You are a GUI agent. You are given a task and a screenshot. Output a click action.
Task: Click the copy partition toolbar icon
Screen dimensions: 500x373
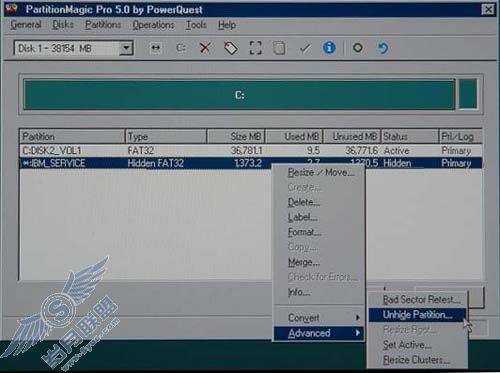point(279,48)
